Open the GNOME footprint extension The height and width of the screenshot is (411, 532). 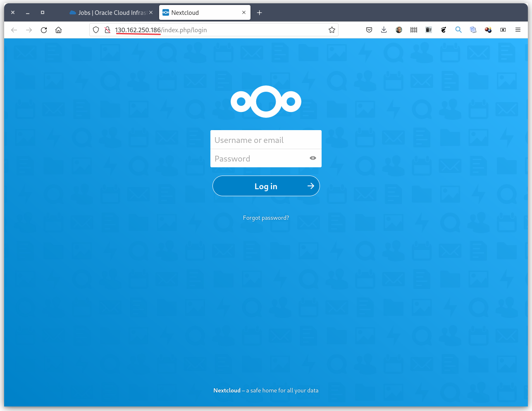pos(444,30)
